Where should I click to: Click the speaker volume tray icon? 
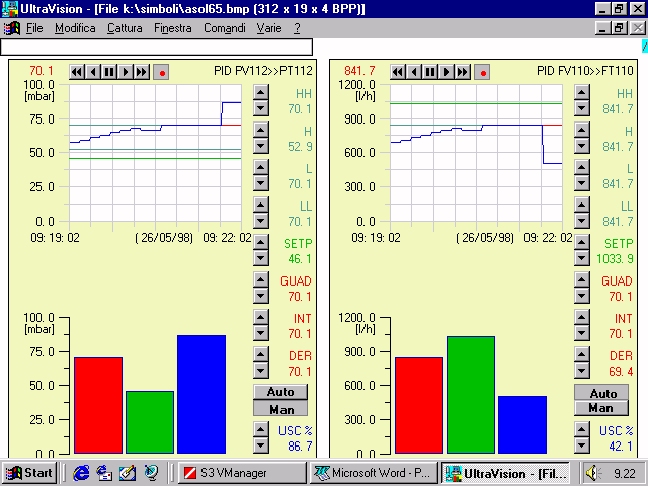tap(593, 473)
